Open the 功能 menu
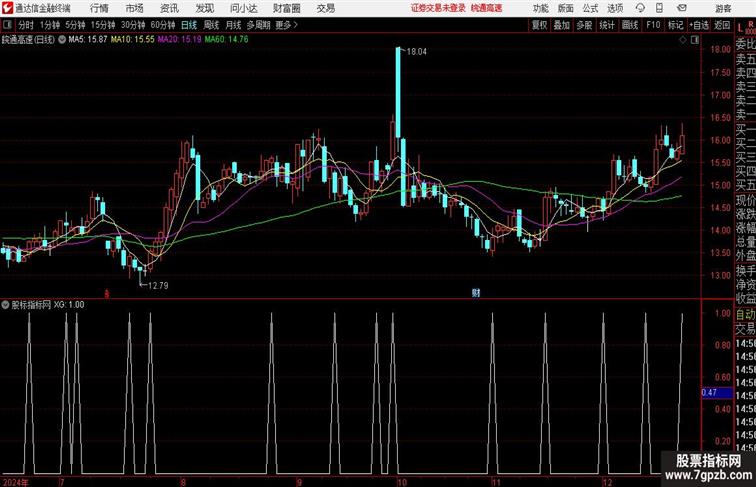This screenshot has width=756, height=487. pyautogui.click(x=540, y=8)
